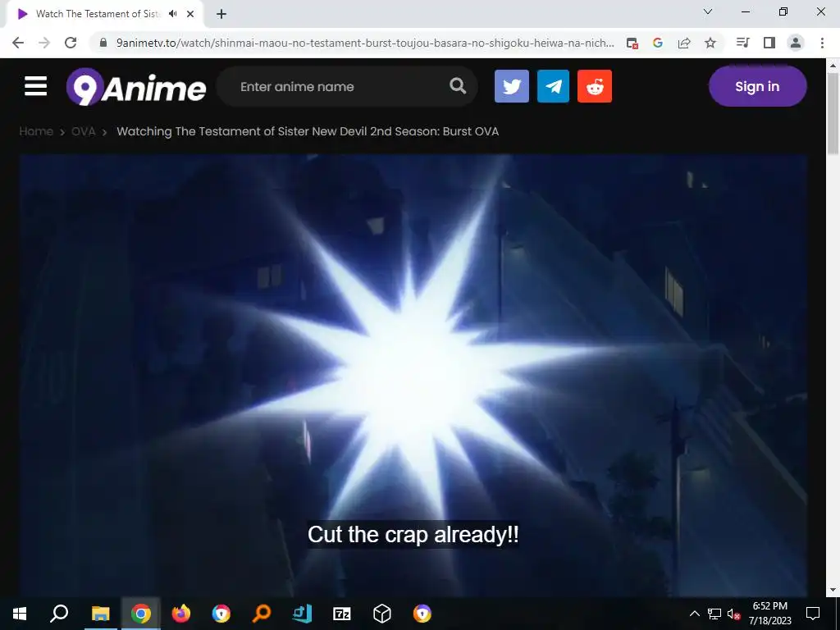Viewport: 840px width, 630px height.
Task: Click the scrollbar up arrow
Action: [x=832, y=66]
